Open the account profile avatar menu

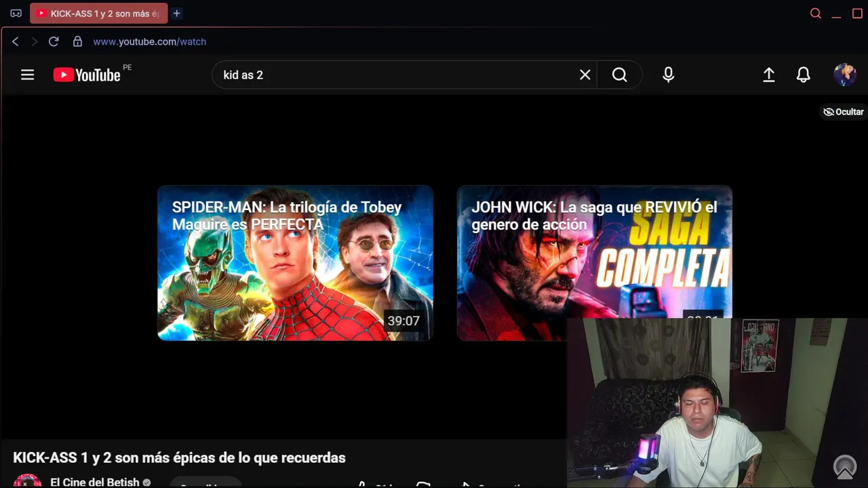tap(845, 75)
